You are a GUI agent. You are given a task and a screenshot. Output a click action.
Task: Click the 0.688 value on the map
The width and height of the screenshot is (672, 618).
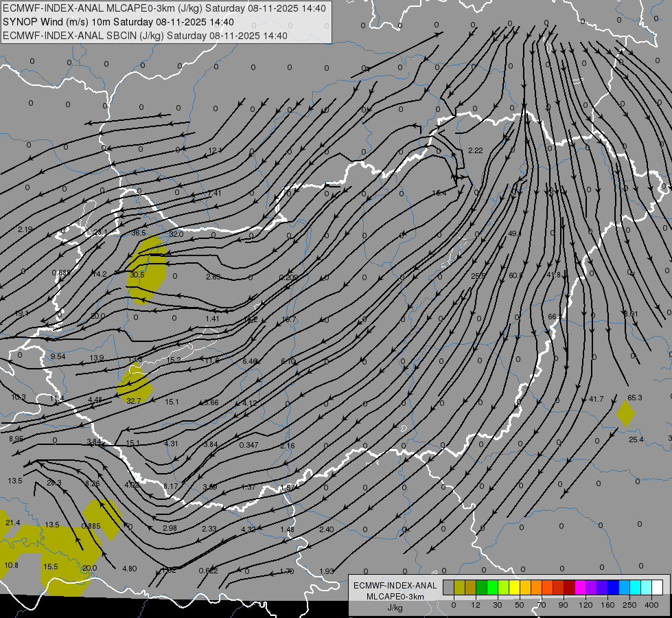point(61,273)
